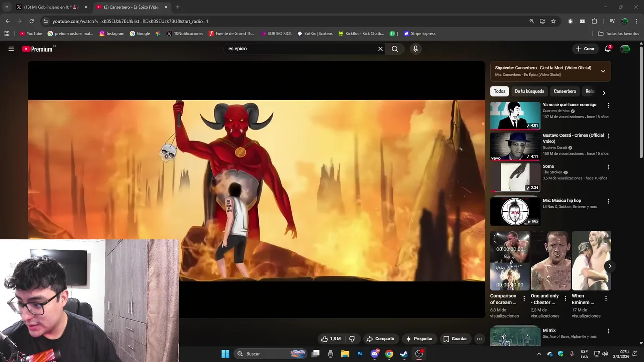Open options menu for Soma video

[608, 167]
